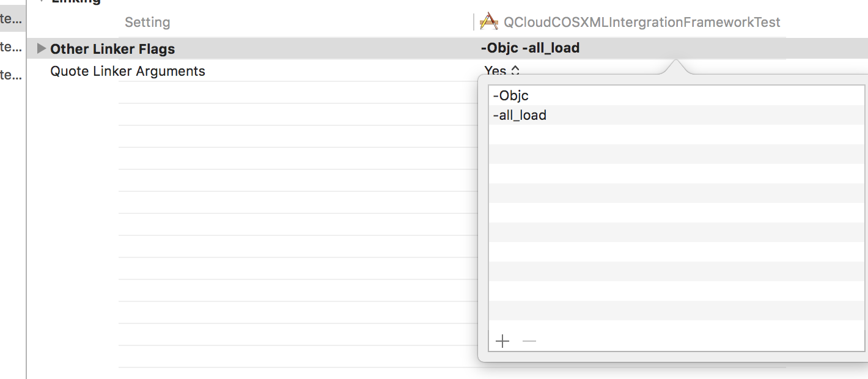Click the QCloudCOSXMLIntergrationFrameworkTest column header
The image size is (868, 379).
point(642,23)
